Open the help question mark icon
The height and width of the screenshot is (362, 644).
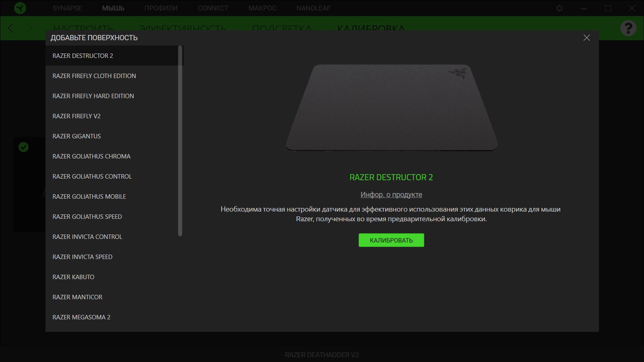coord(628,28)
